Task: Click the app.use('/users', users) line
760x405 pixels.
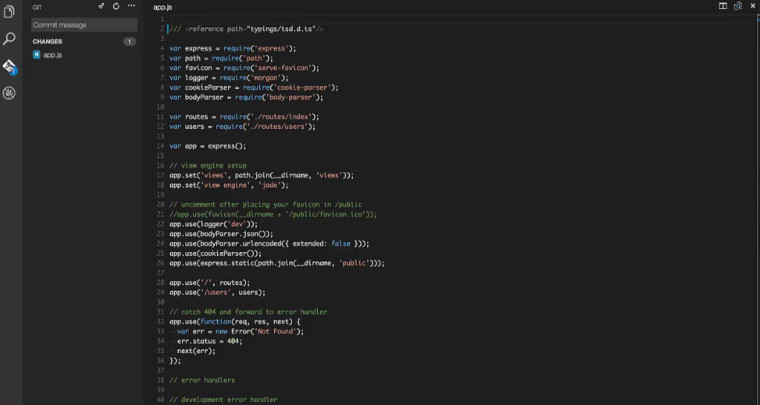Action: (218, 292)
